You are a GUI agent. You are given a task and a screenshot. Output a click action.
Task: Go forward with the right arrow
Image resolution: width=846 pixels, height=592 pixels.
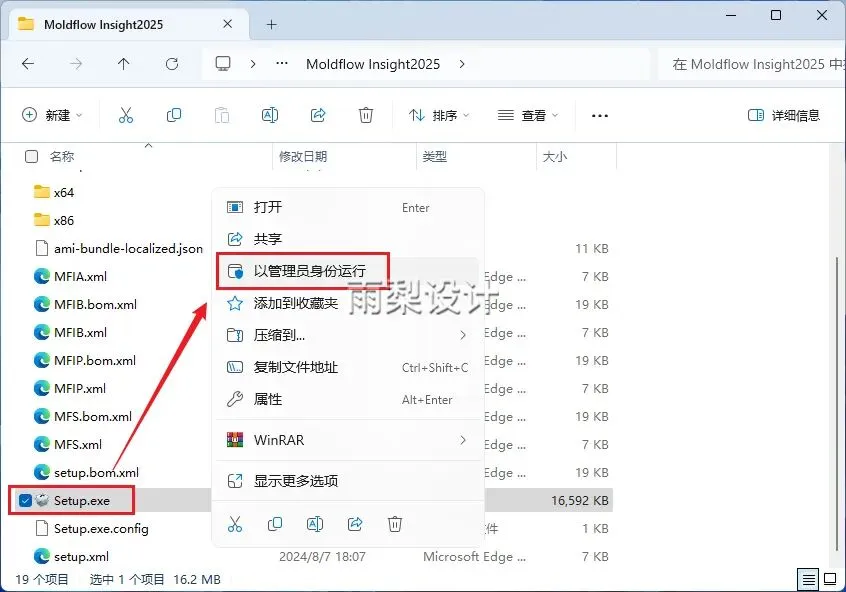tap(76, 64)
